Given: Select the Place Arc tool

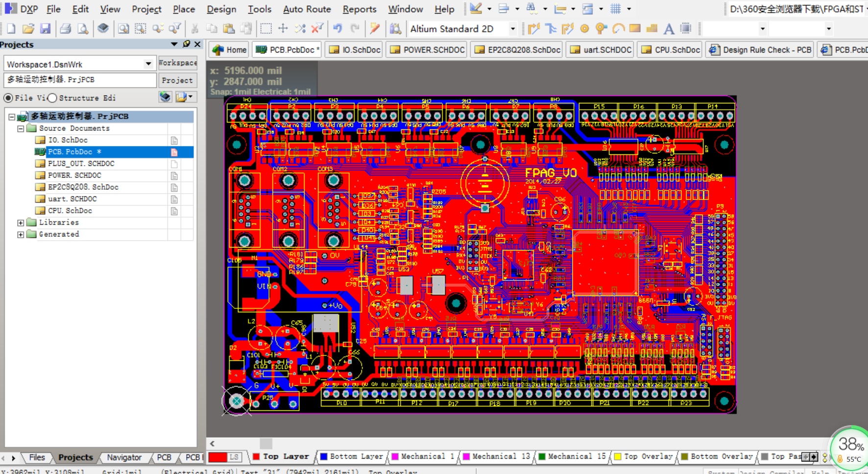Looking at the screenshot, I should pyautogui.click(x=618, y=29).
